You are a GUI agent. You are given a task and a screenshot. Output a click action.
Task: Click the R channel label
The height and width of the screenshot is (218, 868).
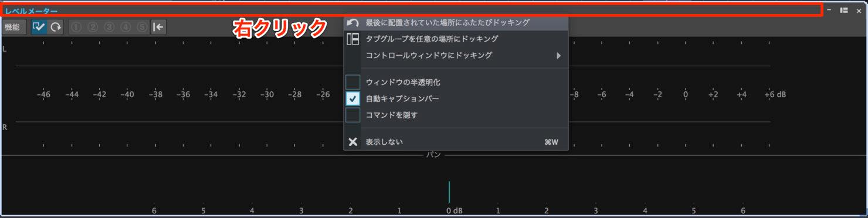click(5, 127)
